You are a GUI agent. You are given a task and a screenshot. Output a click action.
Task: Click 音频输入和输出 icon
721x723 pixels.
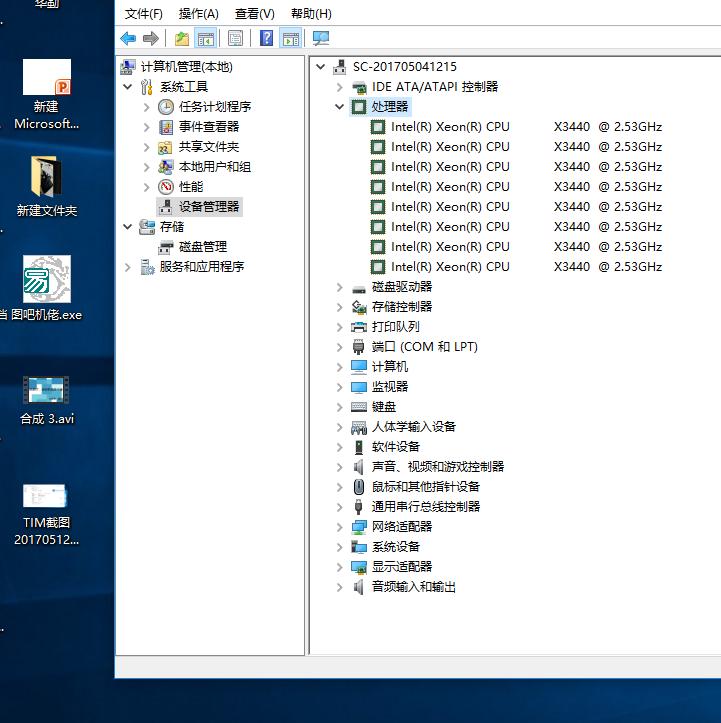click(x=359, y=587)
